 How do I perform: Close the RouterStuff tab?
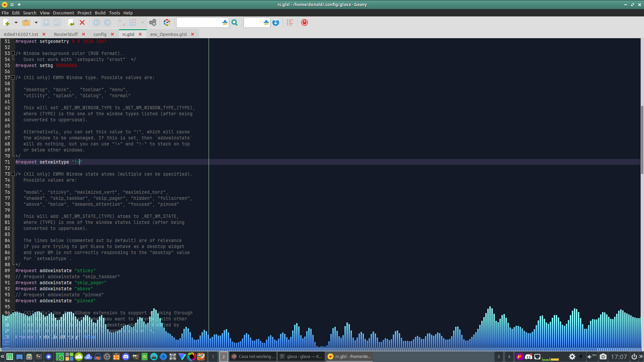click(x=84, y=34)
